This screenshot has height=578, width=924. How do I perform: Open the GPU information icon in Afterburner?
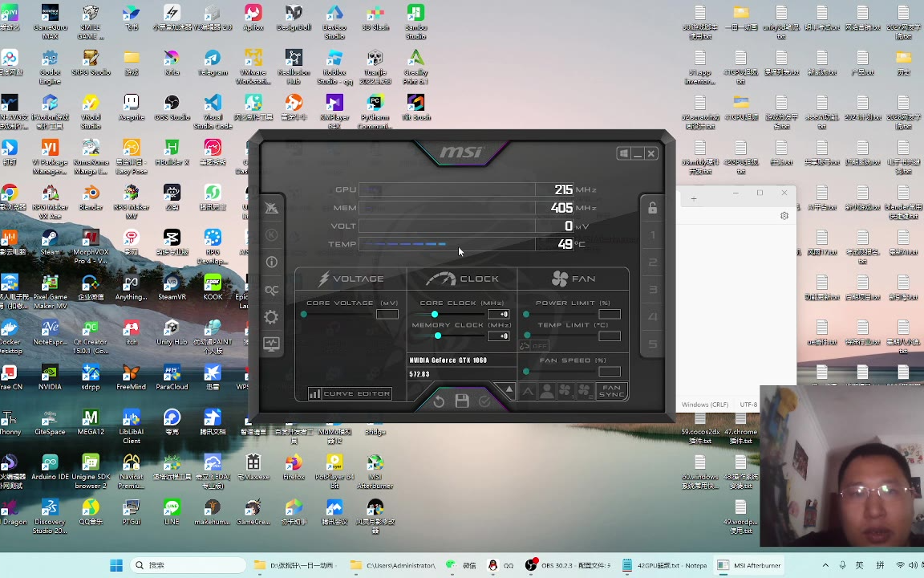tap(271, 262)
